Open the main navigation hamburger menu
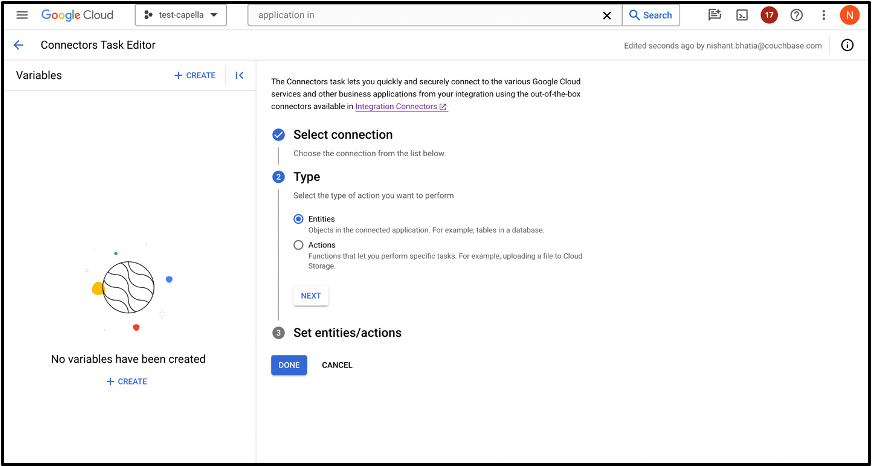The height and width of the screenshot is (466, 872). (x=22, y=15)
